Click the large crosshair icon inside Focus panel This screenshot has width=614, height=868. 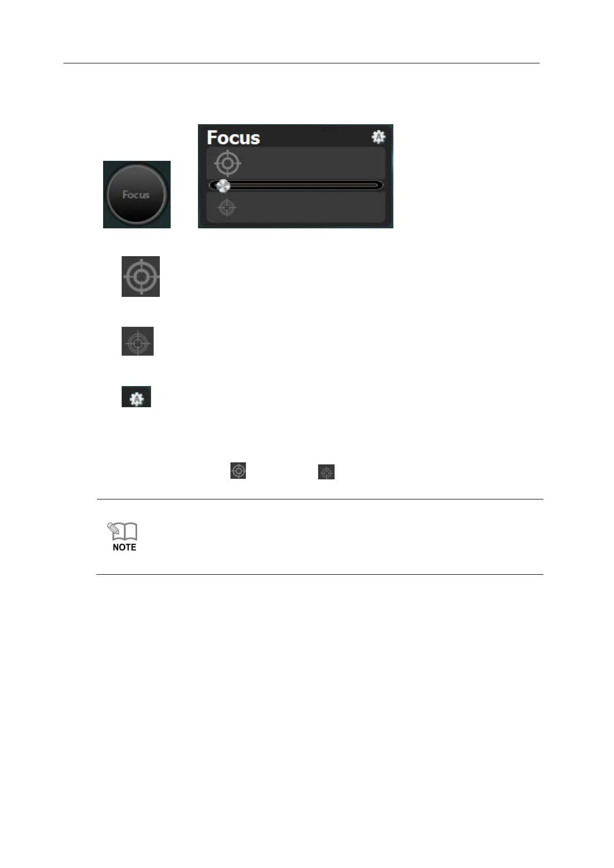pos(227,163)
